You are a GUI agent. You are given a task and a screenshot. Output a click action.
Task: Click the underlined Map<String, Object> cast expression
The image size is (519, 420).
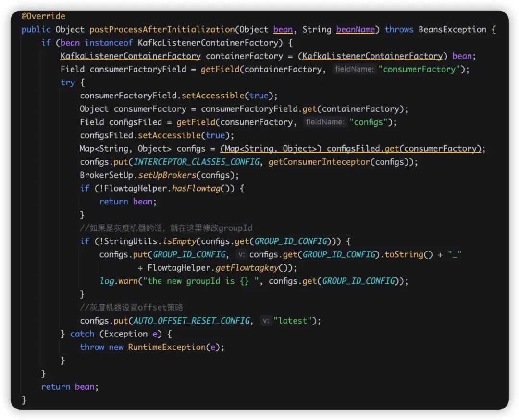pos(351,148)
